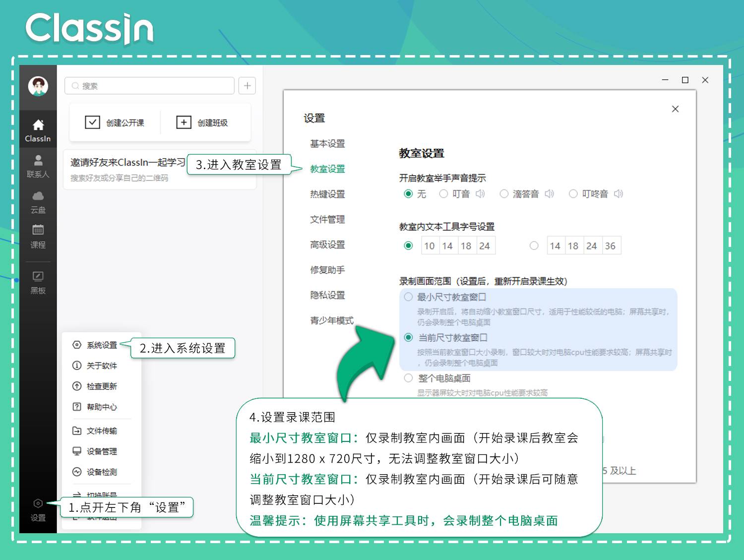The image size is (744, 560).
Task: Select 无 for hand-raise sound
Action: tap(408, 194)
